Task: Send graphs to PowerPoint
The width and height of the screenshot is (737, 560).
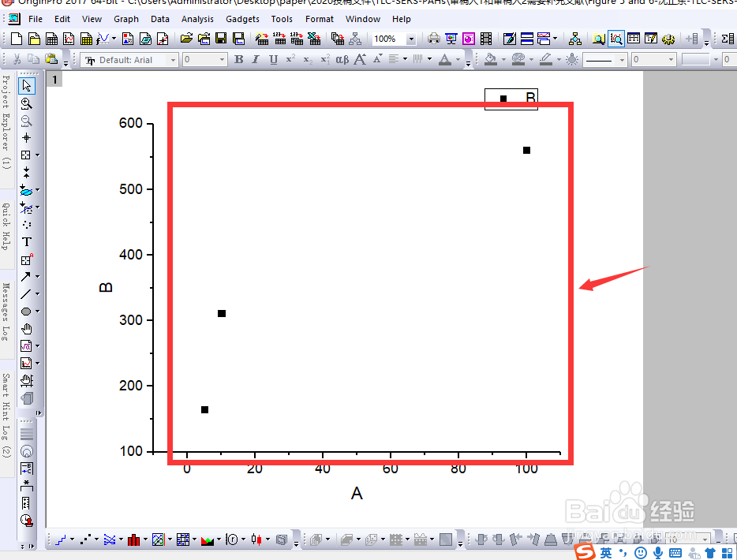Action: 451,39
